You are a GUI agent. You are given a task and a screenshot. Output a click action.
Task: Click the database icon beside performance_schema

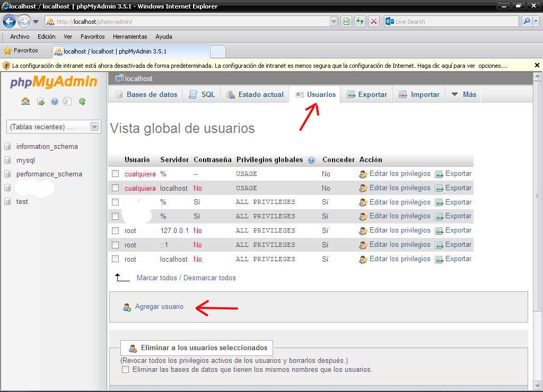[x=7, y=174]
